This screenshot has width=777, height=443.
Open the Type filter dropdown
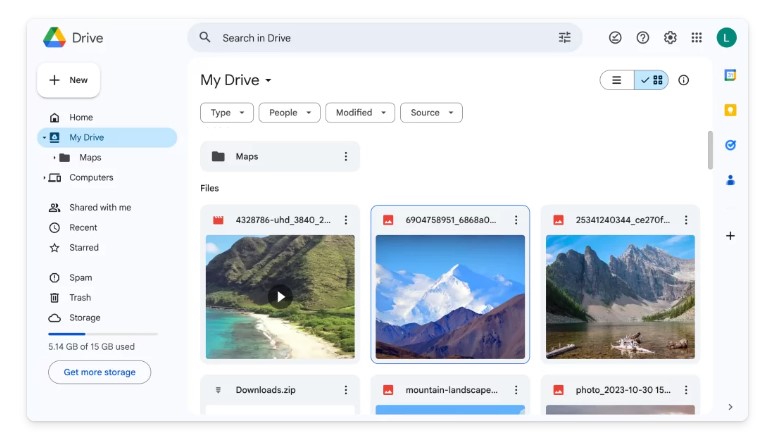[x=226, y=113]
